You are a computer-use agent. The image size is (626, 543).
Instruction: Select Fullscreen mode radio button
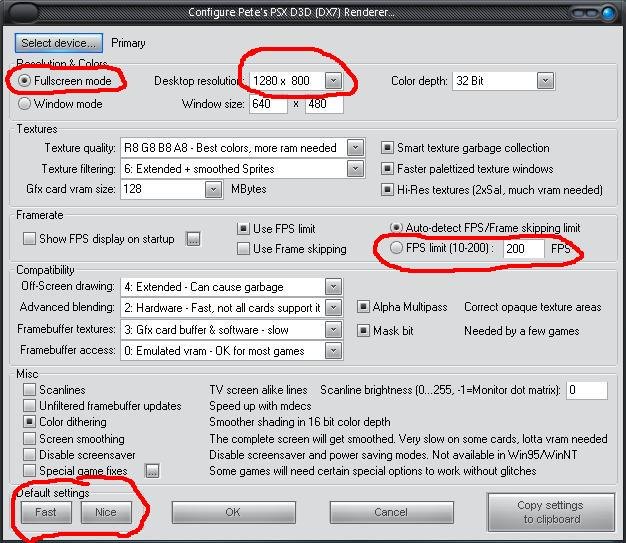pos(25,80)
